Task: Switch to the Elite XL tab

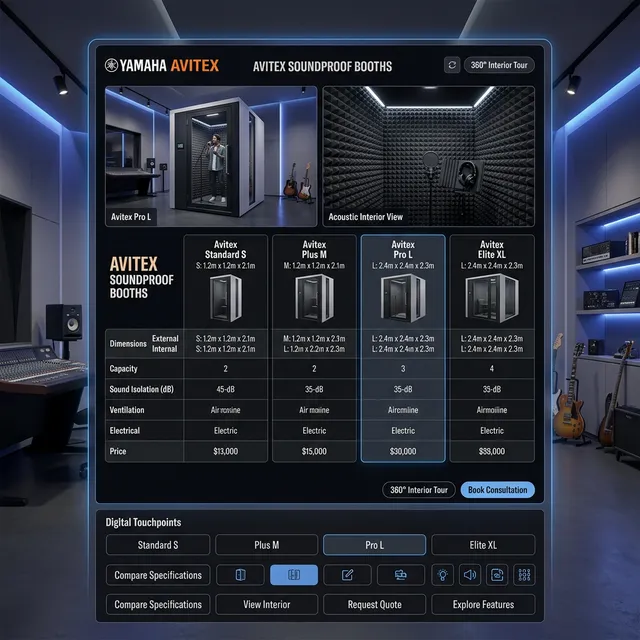Action: tap(483, 545)
